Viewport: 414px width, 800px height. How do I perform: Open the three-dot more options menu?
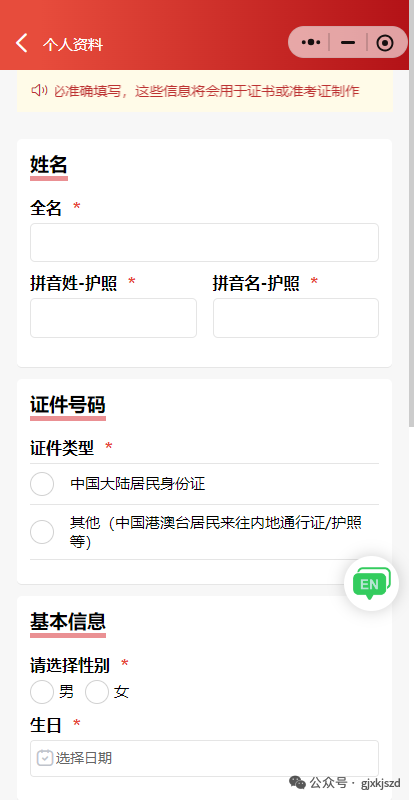[310, 42]
